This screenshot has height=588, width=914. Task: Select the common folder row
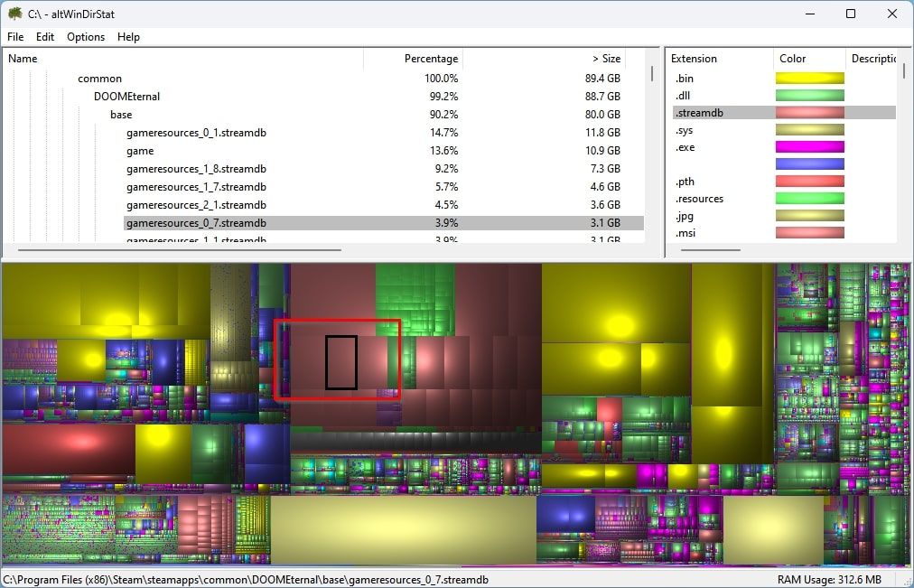[99, 79]
